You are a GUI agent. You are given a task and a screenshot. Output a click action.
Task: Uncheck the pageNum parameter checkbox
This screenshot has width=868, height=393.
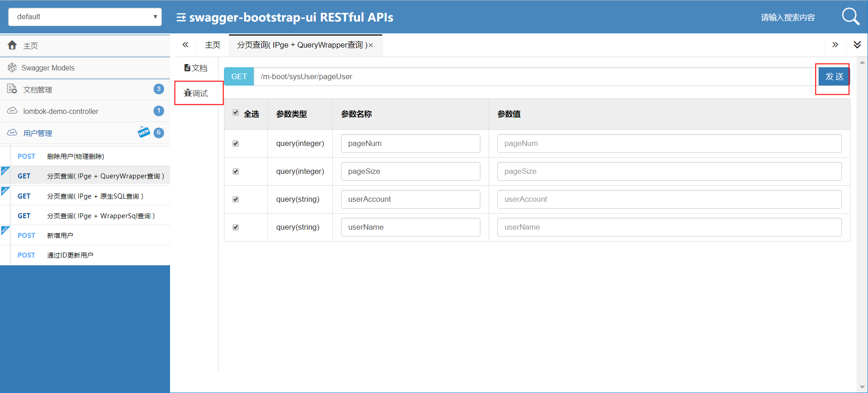tap(236, 144)
